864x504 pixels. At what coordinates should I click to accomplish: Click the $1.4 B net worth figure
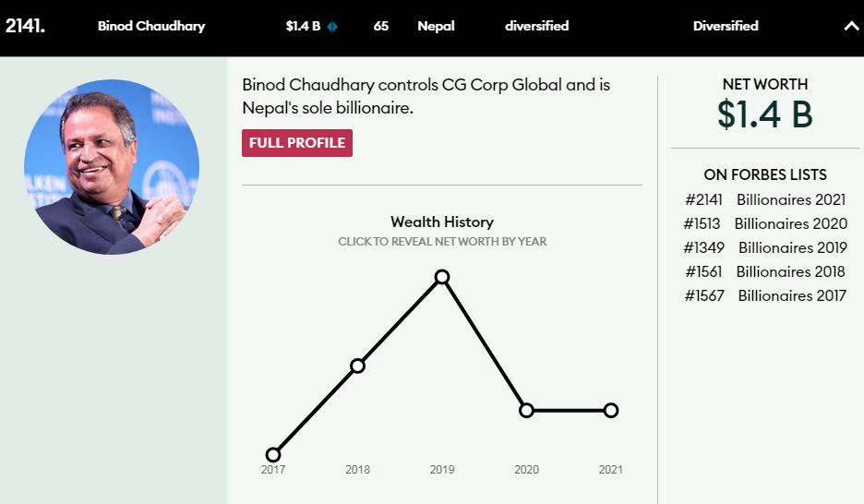click(765, 114)
